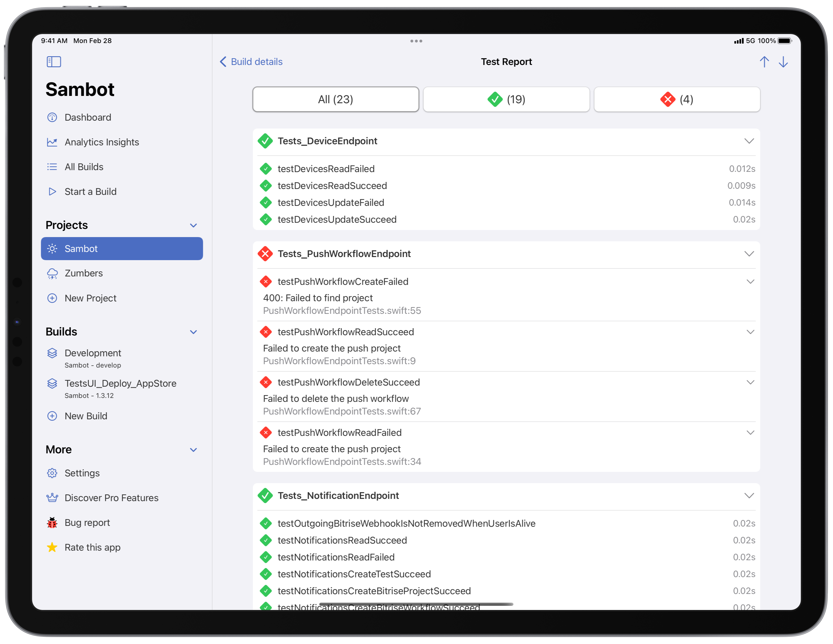
Task: Select the testDevicesUpdateFailed row text
Action: pos(331,202)
